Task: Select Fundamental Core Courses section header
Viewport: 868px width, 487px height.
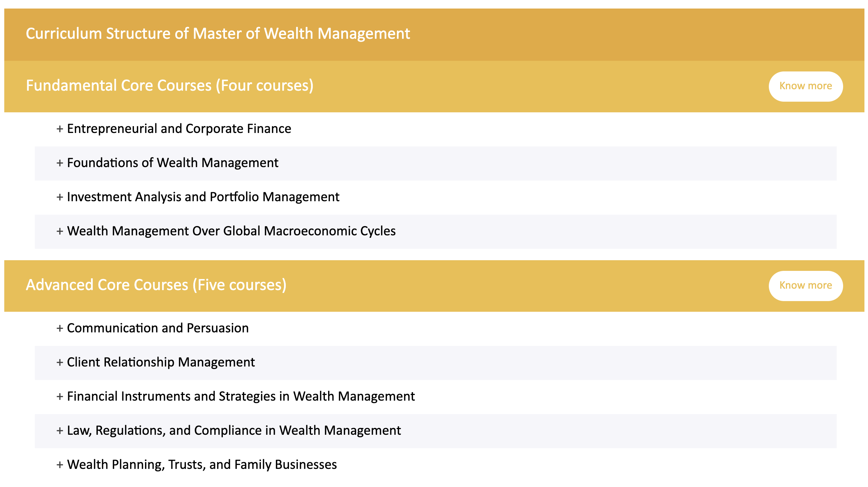Action: tap(434, 86)
